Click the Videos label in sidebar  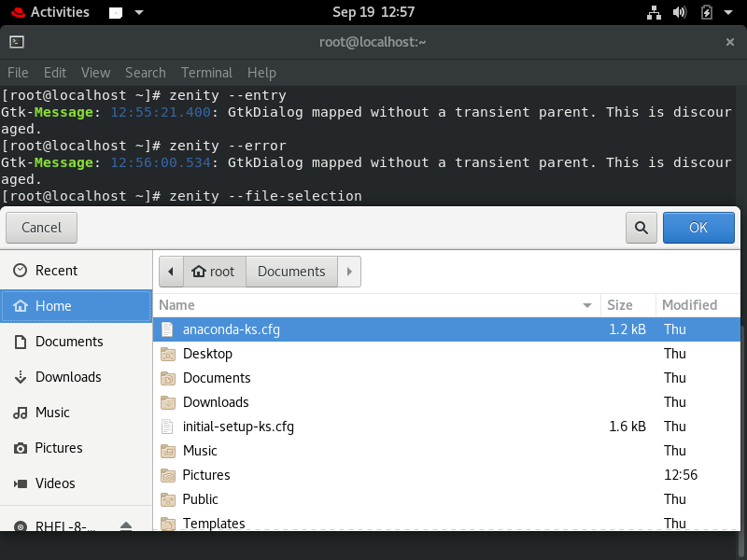[55, 483]
